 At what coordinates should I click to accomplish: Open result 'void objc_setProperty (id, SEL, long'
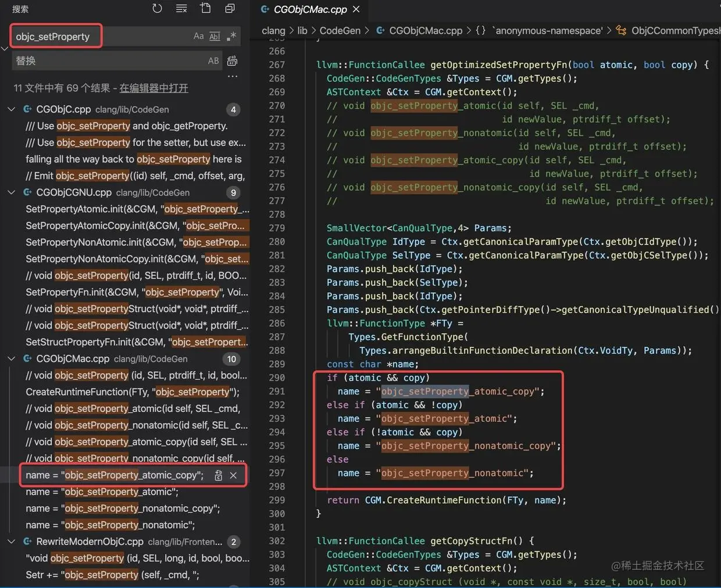click(137, 558)
